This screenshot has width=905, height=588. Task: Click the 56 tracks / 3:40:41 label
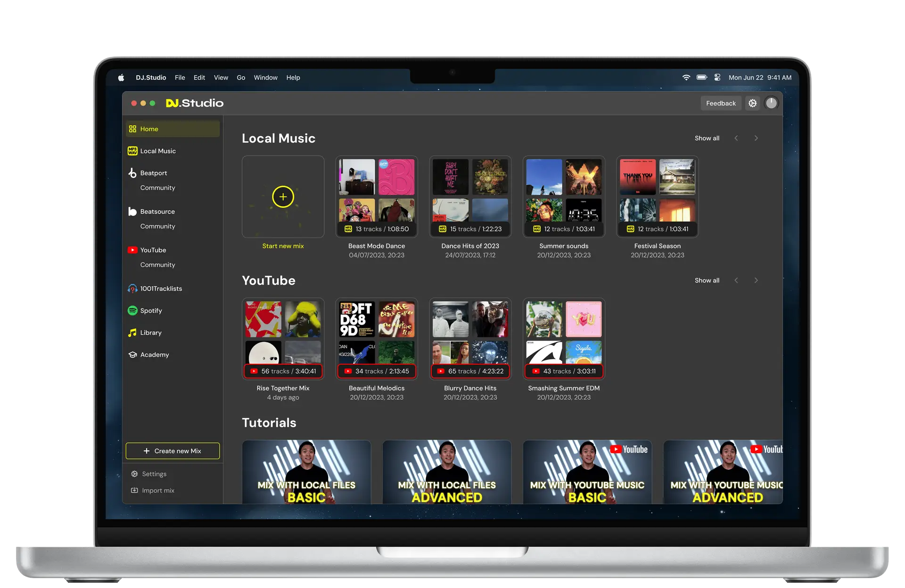click(x=283, y=371)
